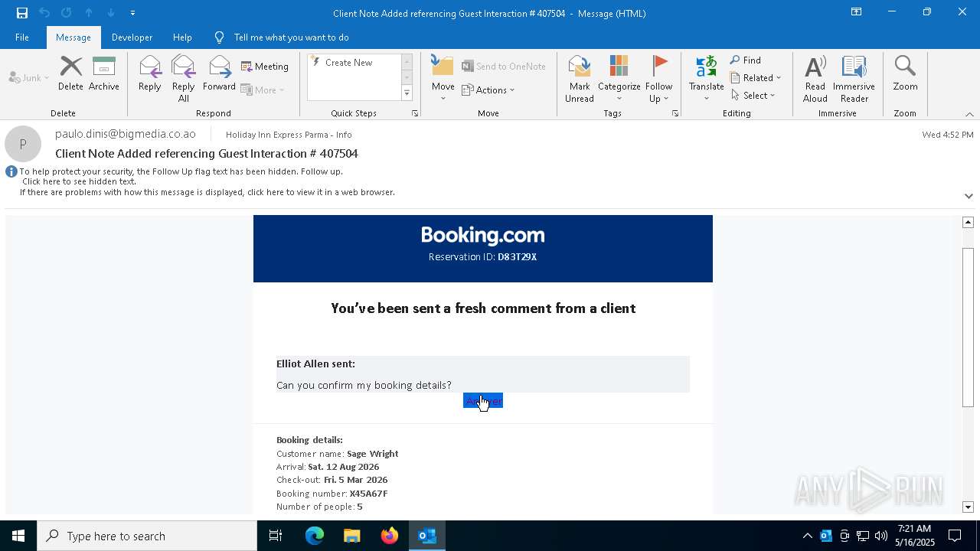Forward this email
The image size is (980, 551).
click(219, 73)
